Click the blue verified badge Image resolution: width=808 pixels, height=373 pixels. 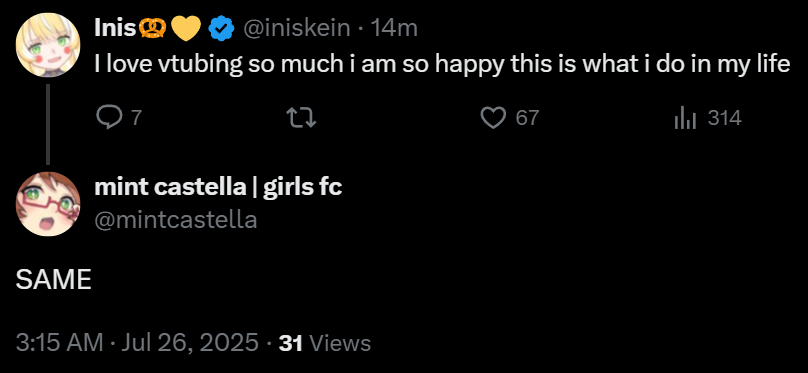pos(221,29)
